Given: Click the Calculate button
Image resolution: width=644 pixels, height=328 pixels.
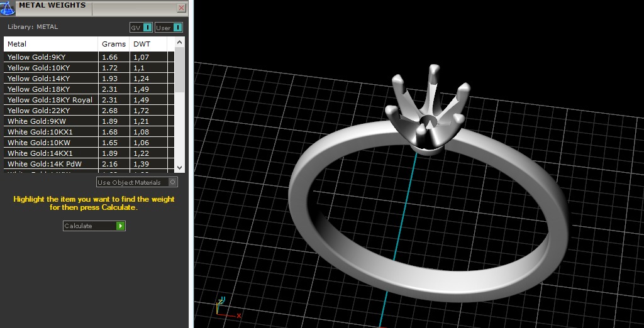Looking at the screenshot, I should [x=94, y=226].
